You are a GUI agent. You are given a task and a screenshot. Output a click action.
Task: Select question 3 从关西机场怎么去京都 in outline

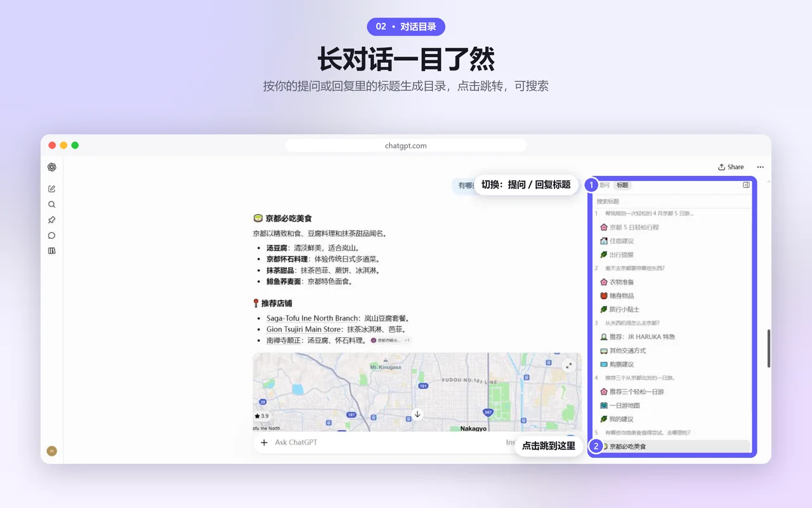coord(627,323)
